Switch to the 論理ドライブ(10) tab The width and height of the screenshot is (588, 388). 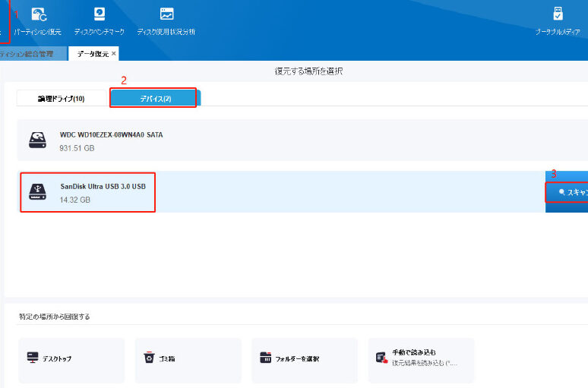62,99
